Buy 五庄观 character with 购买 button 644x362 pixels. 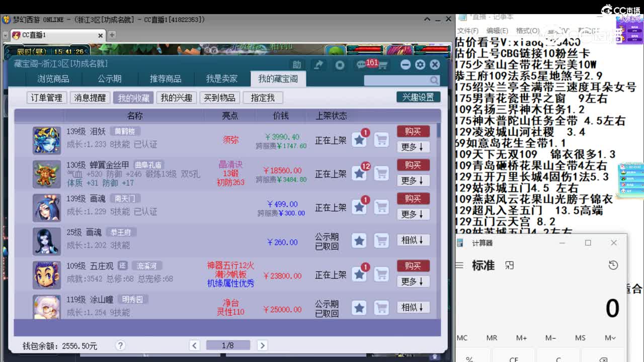point(413,266)
